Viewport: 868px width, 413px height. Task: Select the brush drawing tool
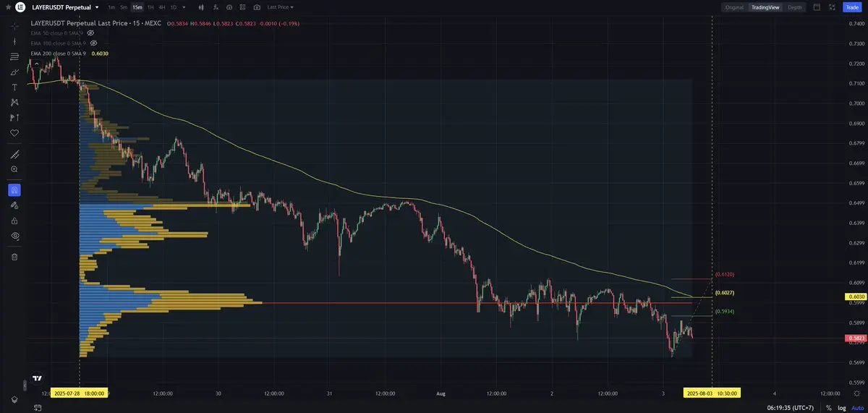(14, 72)
